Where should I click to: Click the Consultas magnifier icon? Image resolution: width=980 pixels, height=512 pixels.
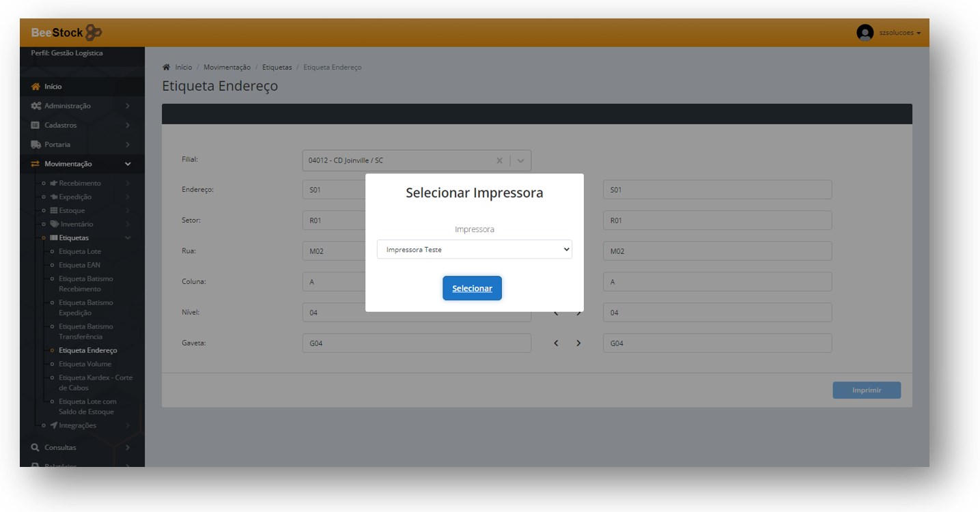36,448
